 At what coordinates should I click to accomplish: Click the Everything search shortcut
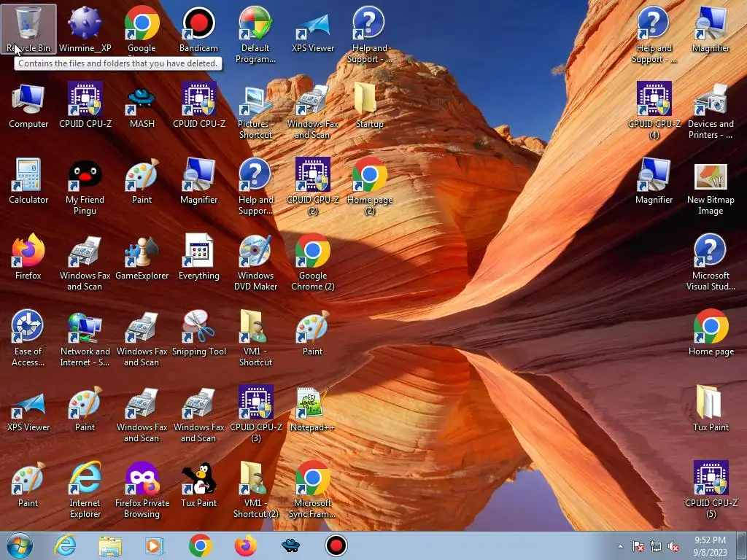[198, 256]
